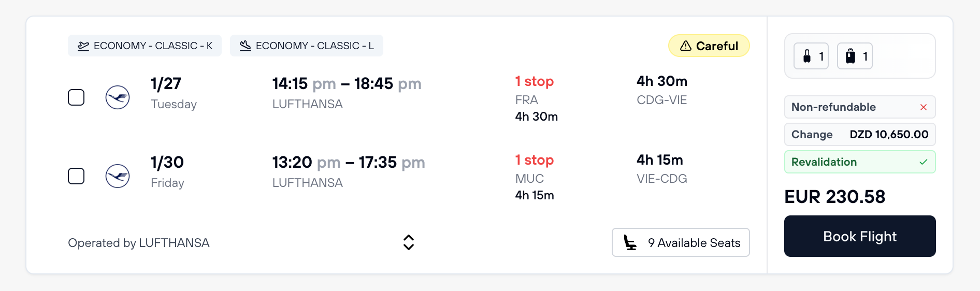The height and width of the screenshot is (291, 980).
Task: Click the departure plane icon on Economy Classic K
Action: [x=83, y=46]
